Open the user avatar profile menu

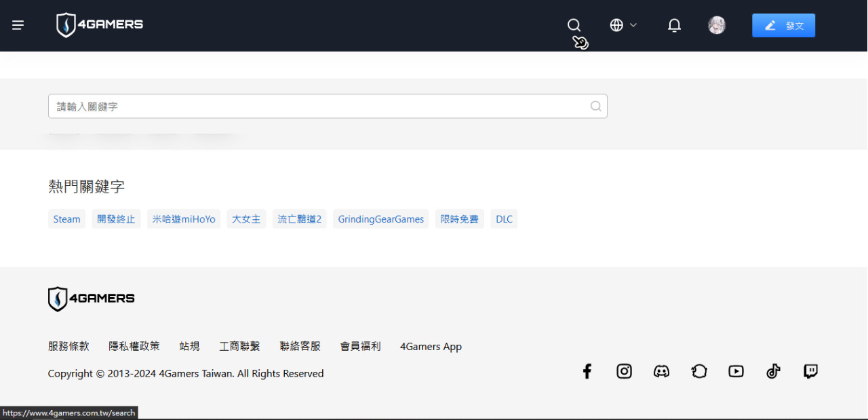[x=717, y=26]
